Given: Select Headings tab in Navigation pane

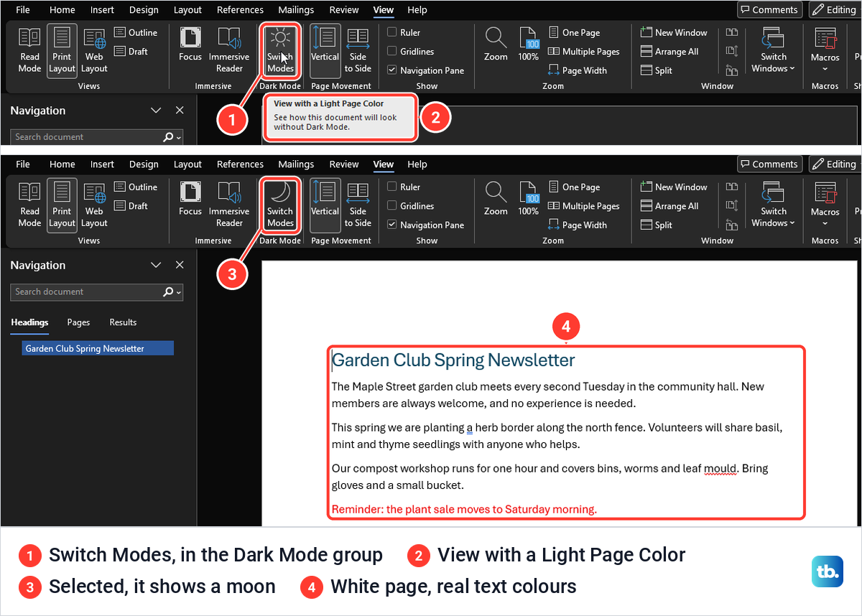Looking at the screenshot, I should [x=29, y=322].
